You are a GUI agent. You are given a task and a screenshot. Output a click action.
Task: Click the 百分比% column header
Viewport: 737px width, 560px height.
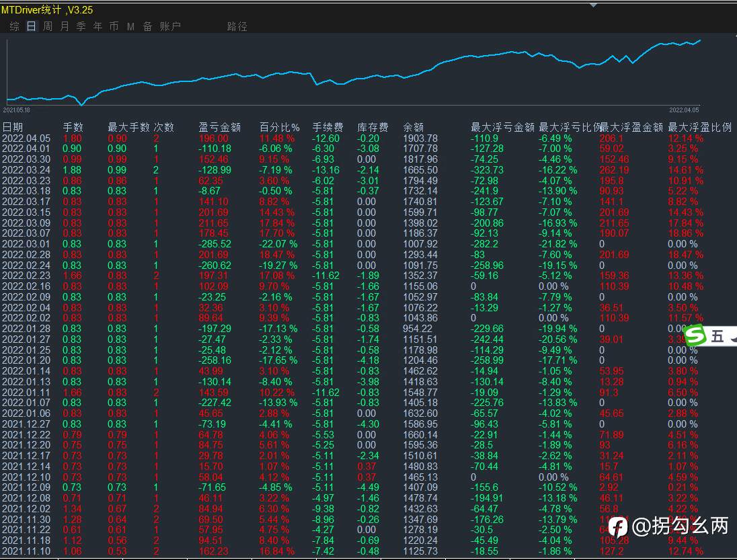coord(279,127)
